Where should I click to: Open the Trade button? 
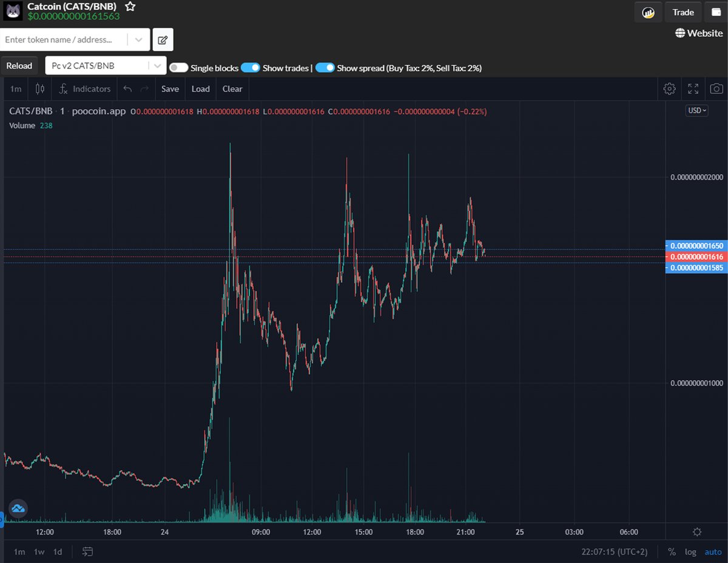(x=683, y=12)
